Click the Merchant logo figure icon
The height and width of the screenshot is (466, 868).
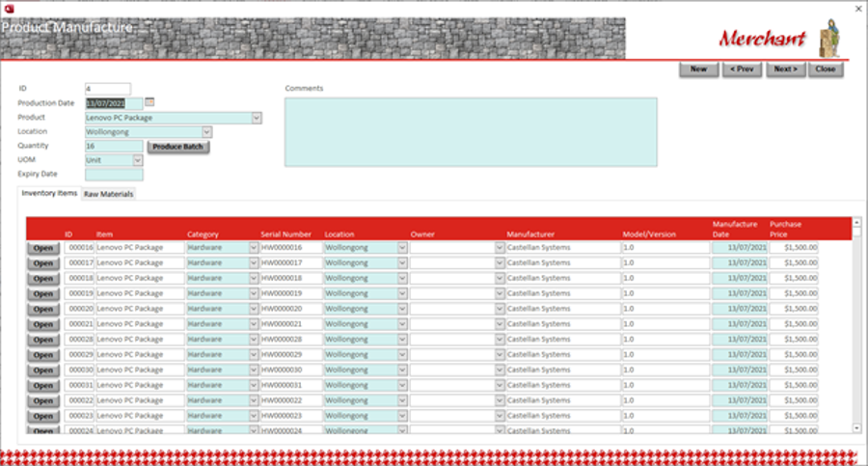pyautogui.click(x=829, y=38)
